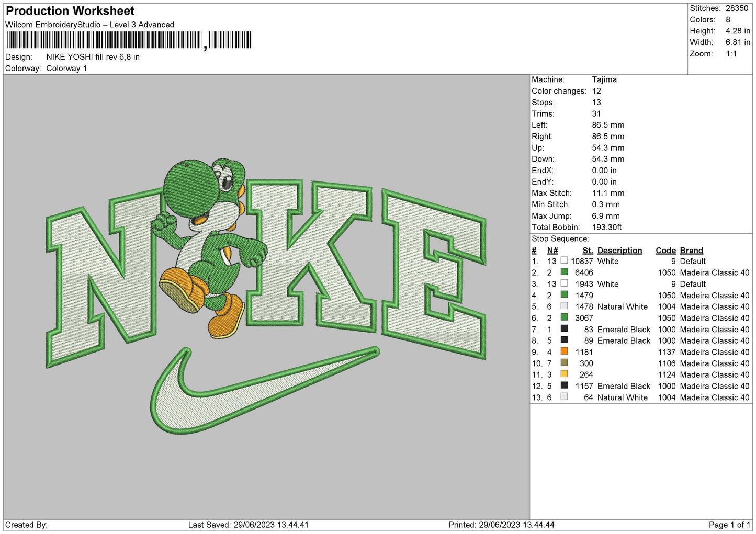The image size is (756, 534).
Task: Click the trims value '31'
Action: (596, 113)
